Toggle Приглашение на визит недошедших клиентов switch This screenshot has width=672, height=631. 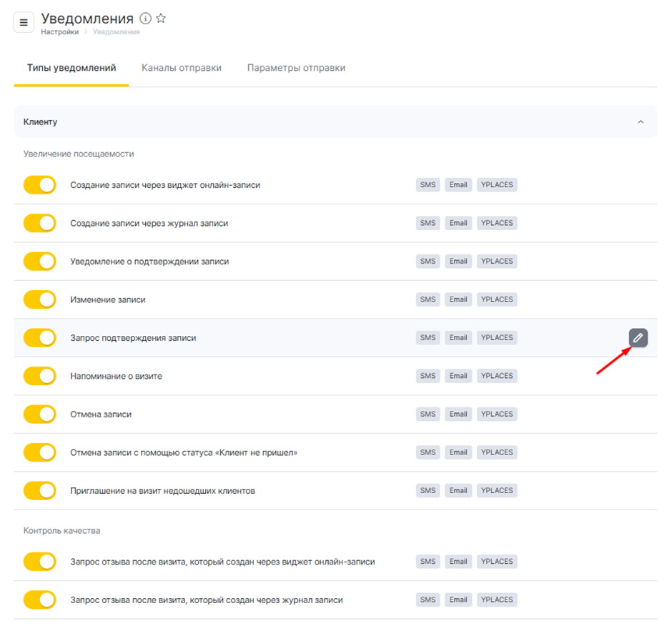coord(40,491)
